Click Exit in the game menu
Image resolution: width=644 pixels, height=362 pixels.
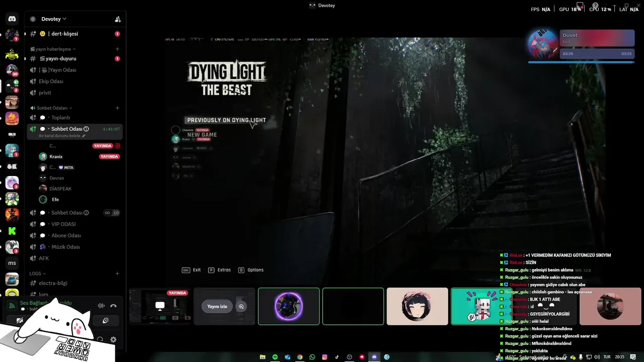click(x=191, y=270)
